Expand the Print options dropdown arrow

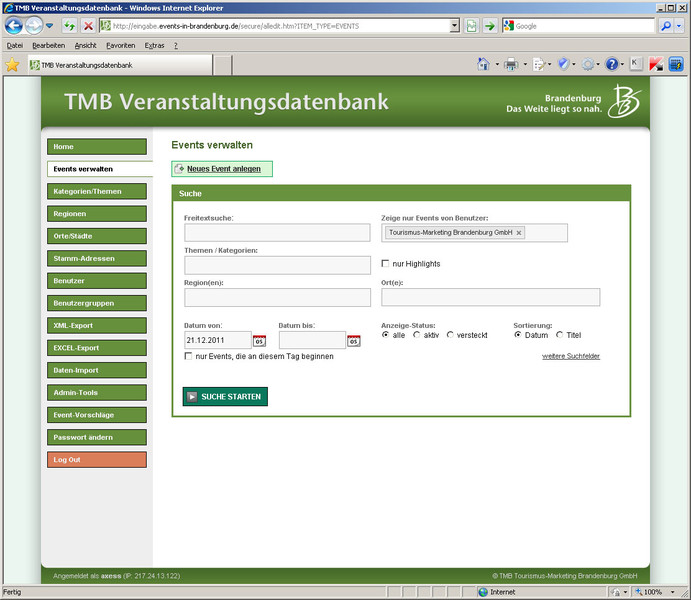[525, 64]
